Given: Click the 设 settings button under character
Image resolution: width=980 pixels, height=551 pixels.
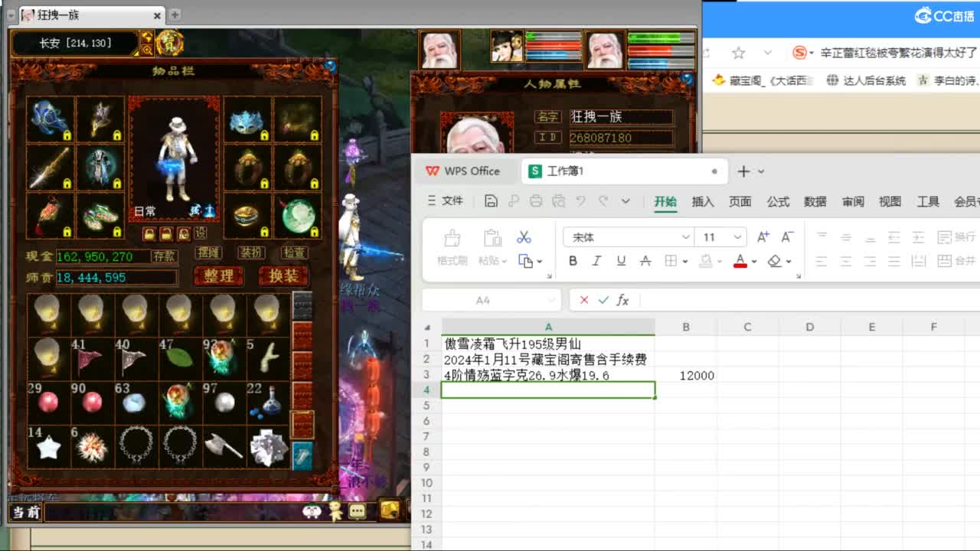Looking at the screenshot, I should (200, 233).
